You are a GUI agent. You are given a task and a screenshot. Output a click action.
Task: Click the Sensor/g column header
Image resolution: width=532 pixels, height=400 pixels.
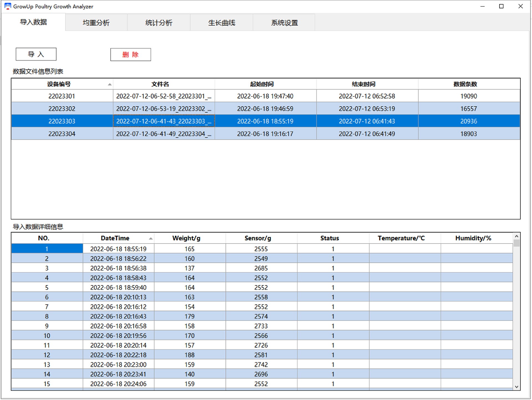coord(258,238)
